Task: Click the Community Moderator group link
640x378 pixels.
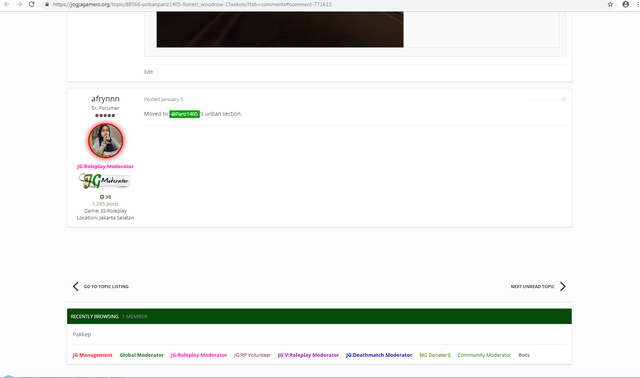Action: [484, 355]
